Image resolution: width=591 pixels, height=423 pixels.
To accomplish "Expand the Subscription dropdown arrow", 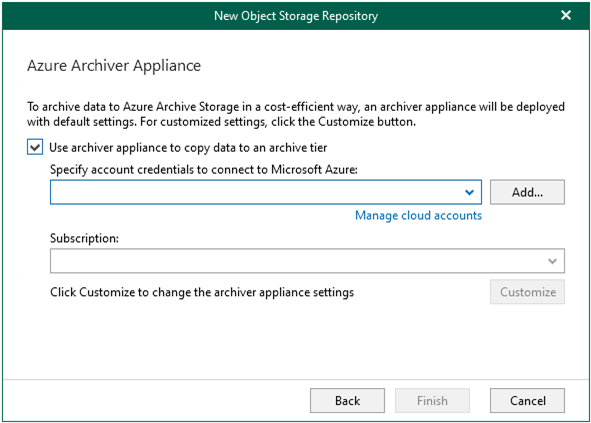I will pos(552,261).
